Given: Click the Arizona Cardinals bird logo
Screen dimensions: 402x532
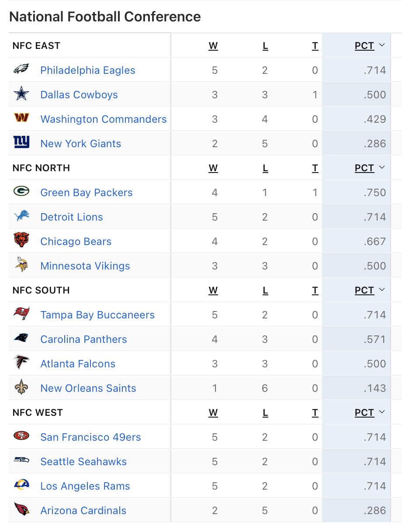Looking at the screenshot, I should click(x=21, y=510).
